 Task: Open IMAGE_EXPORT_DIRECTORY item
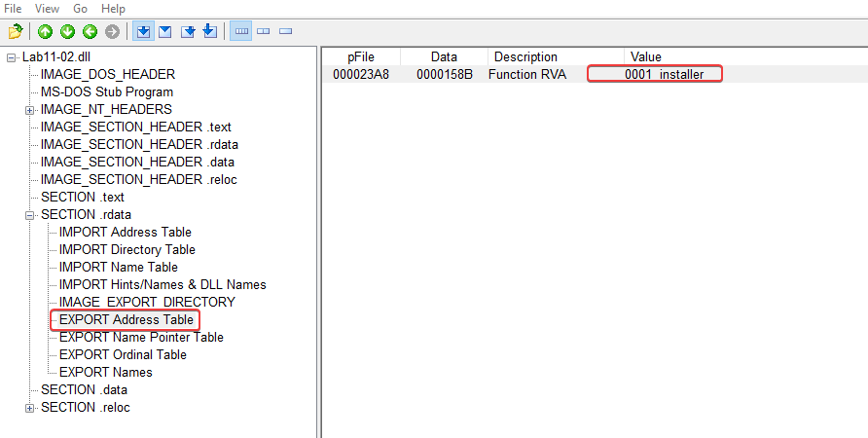[147, 303]
